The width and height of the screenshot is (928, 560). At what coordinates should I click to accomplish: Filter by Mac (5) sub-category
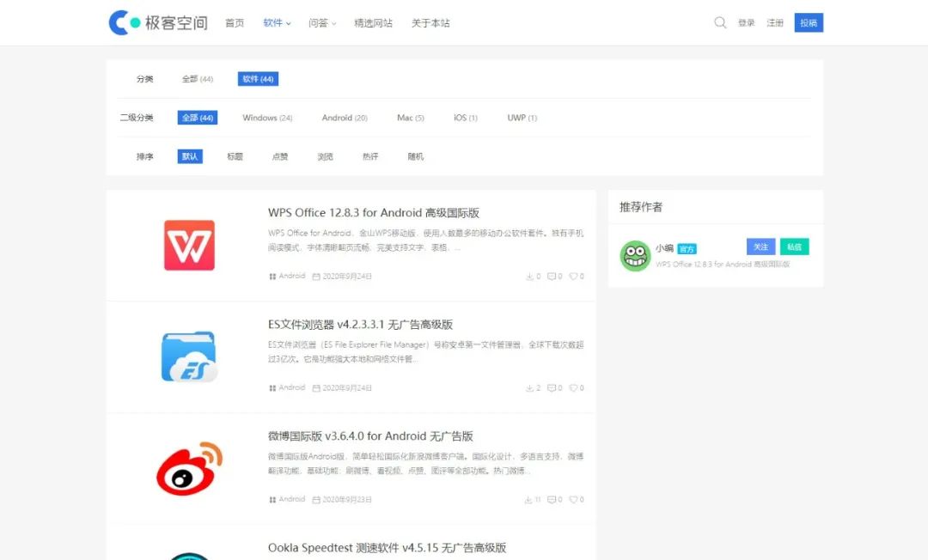pyautogui.click(x=410, y=118)
